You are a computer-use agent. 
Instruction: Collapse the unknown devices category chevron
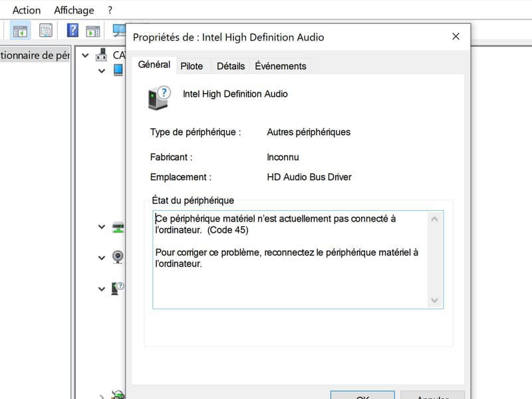pyautogui.click(x=102, y=289)
